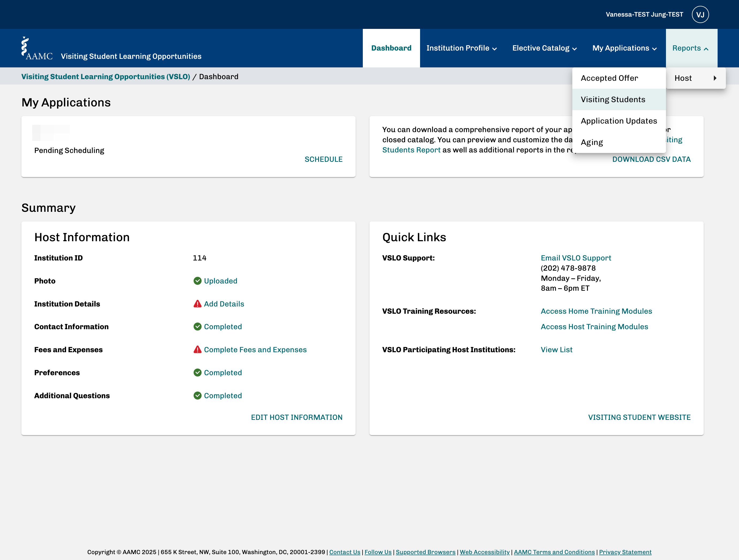Collapse the Reports menu
This screenshot has height=560, width=739.
691,48
